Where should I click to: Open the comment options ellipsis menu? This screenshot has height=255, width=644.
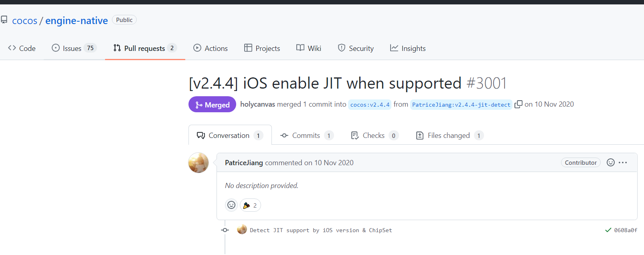[623, 162]
